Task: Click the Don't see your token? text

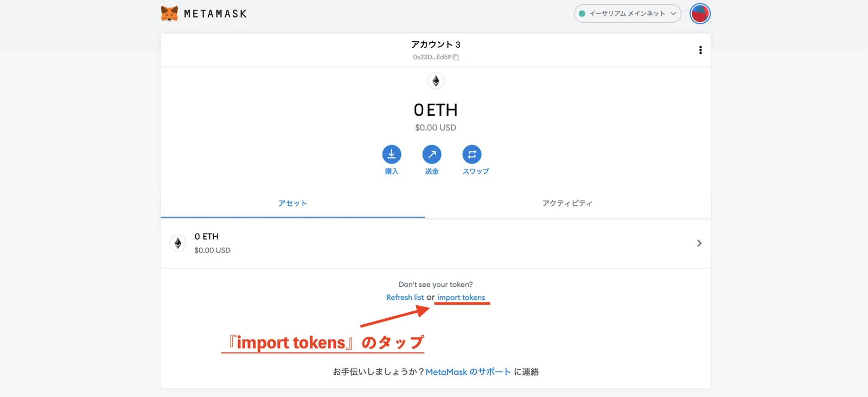Action: [436, 285]
